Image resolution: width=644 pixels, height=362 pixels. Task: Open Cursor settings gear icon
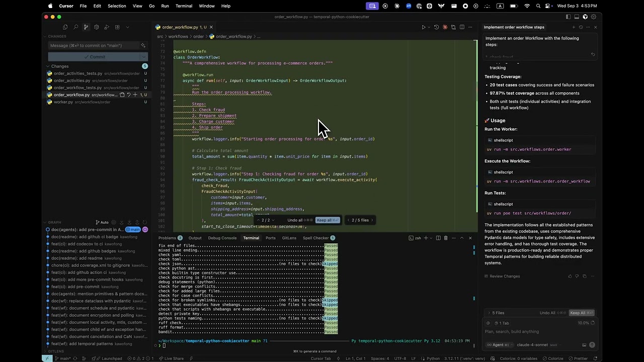pos(594,17)
